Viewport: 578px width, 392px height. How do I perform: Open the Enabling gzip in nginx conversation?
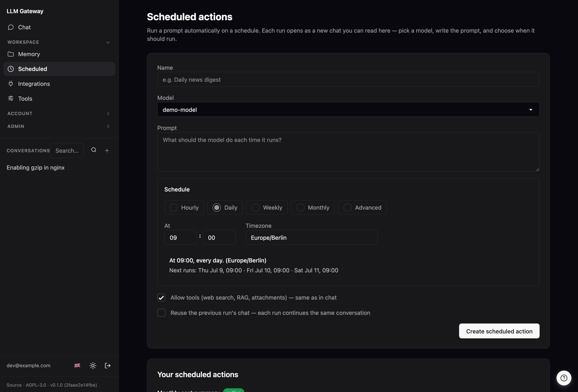tap(36, 168)
